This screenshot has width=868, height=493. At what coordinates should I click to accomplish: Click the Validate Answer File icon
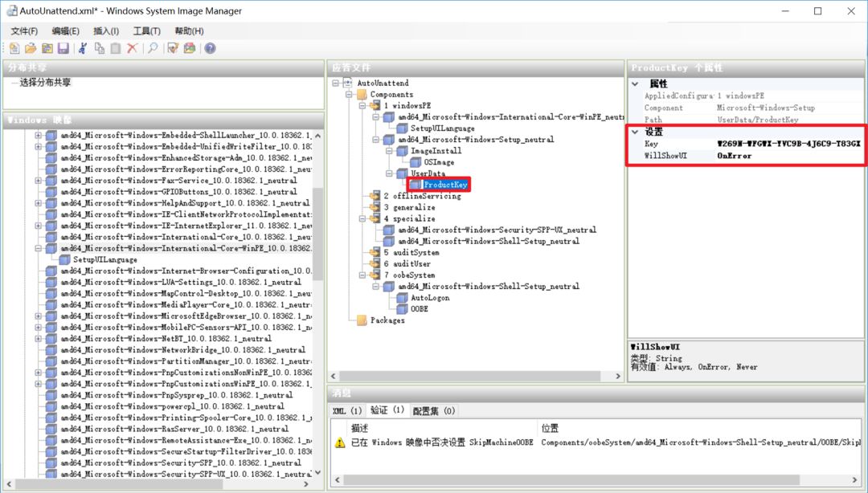tap(174, 49)
